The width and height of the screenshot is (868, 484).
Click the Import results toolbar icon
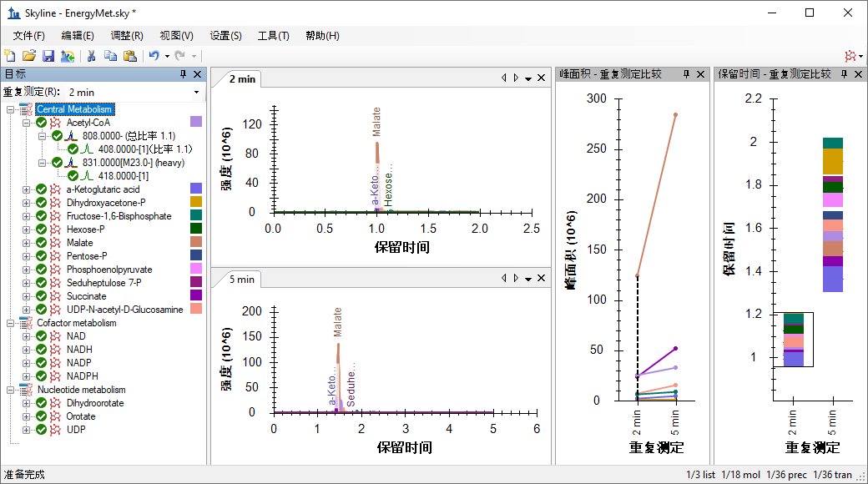click(67, 56)
